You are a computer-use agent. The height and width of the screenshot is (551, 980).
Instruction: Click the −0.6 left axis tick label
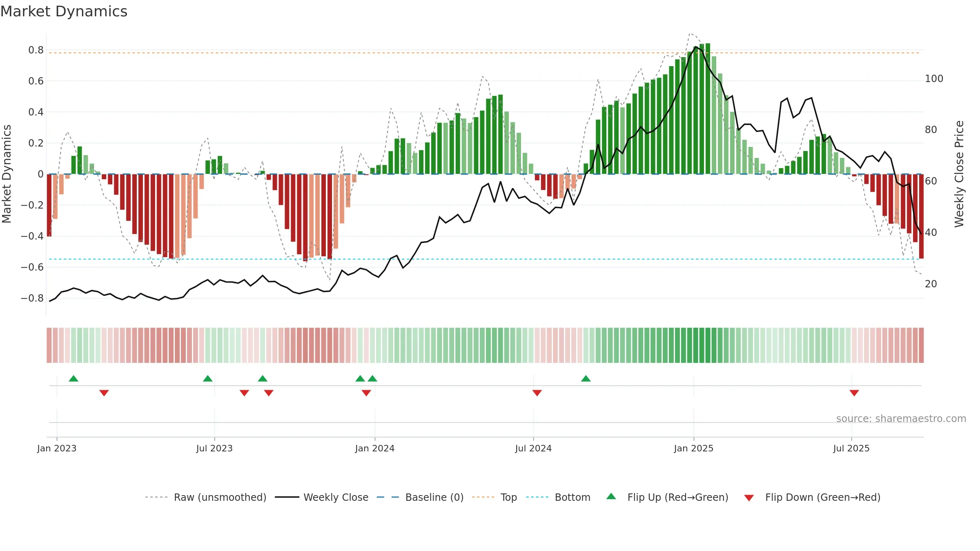coord(32,267)
